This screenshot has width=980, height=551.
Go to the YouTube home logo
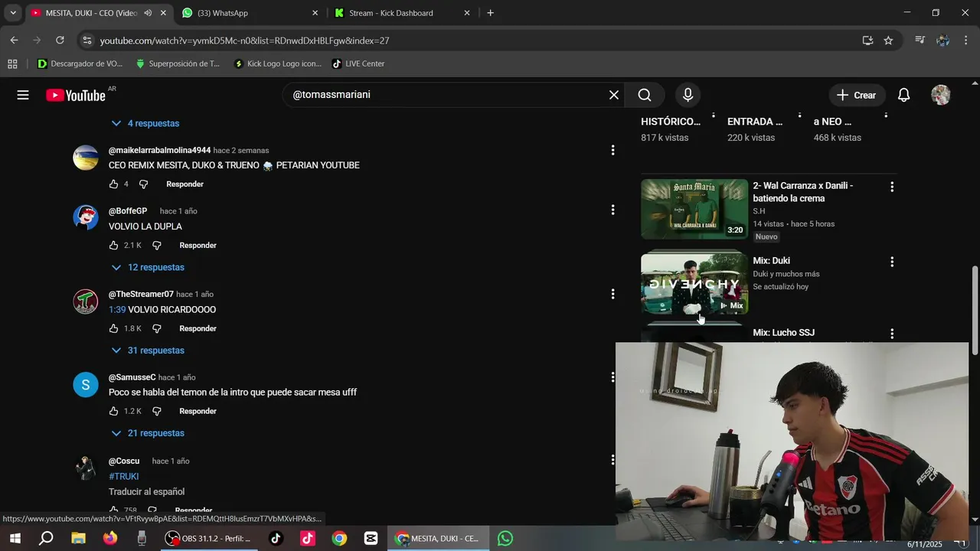(x=76, y=95)
